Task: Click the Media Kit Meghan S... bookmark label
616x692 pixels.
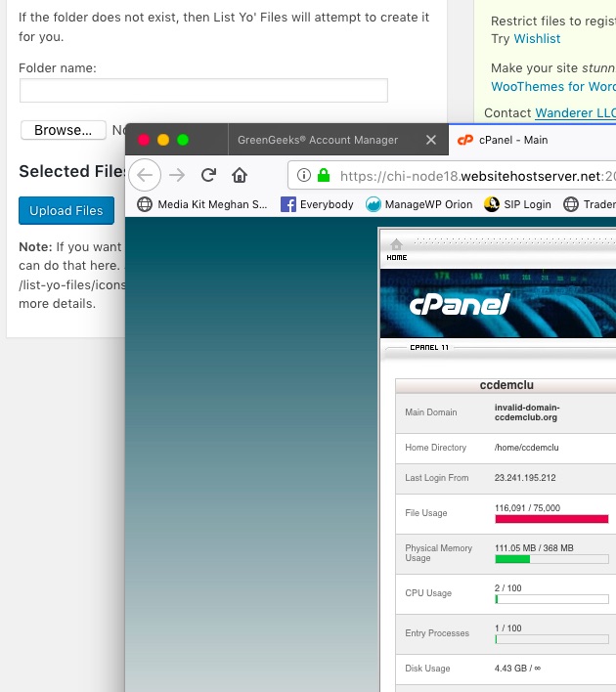Action: tap(212, 204)
